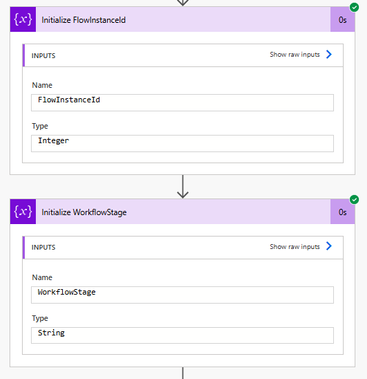Click the variable icon of Initialize WorkflowStage
367x379 pixels.
23,212
